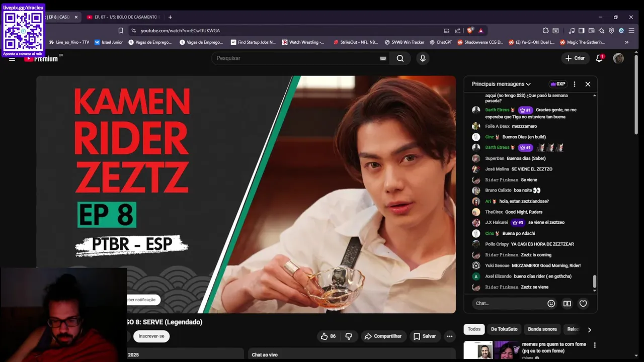
Task: Select Banda sonora filter chip
Action: pos(542,329)
